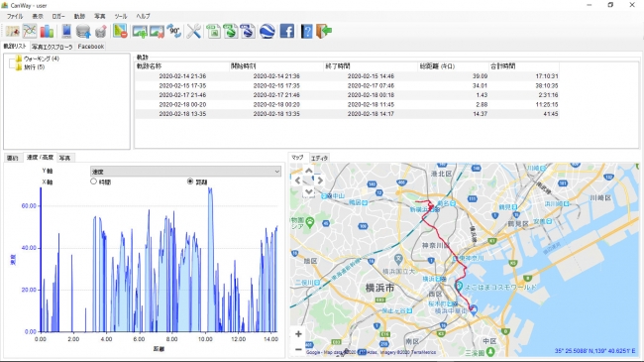Pan the map left with arrow
Image resolution: width=644 pixels, height=362 pixels.
tap(298, 181)
